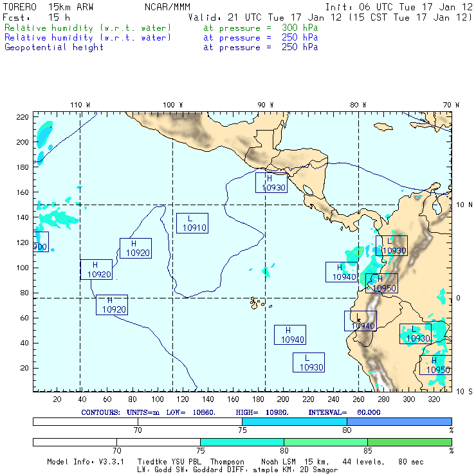Click the '10 S' latitude label
Screen dimensions: 476x476
tap(464, 392)
